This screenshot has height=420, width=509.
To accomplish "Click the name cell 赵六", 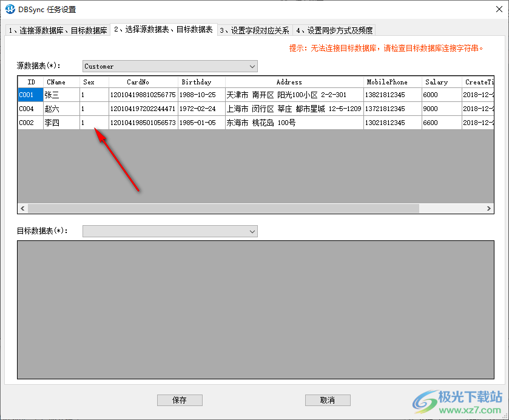I will tap(62, 109).
